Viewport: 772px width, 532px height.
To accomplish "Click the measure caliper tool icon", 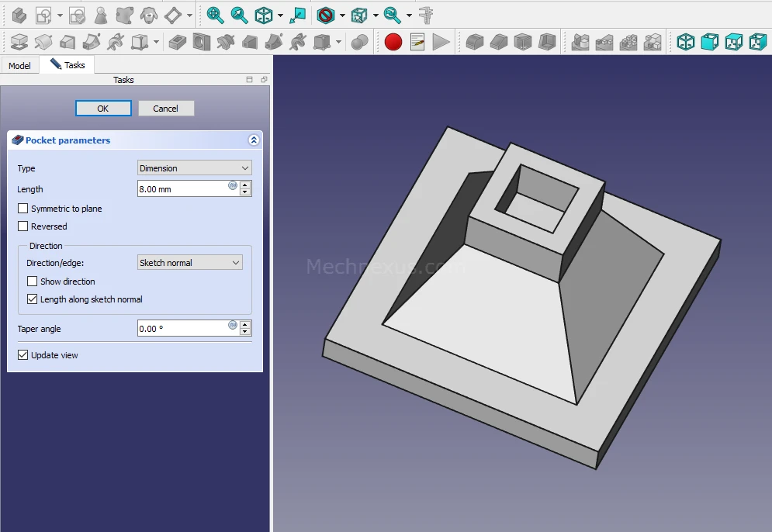I will point(426,15).
